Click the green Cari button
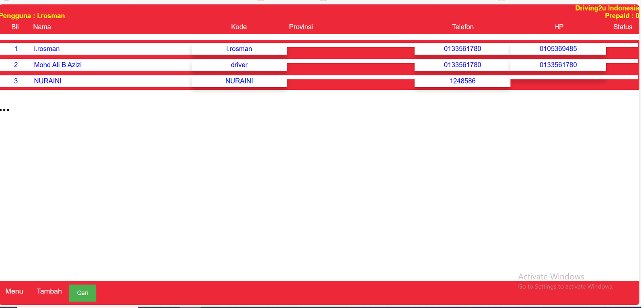644x308 pixels. (83, 293)
